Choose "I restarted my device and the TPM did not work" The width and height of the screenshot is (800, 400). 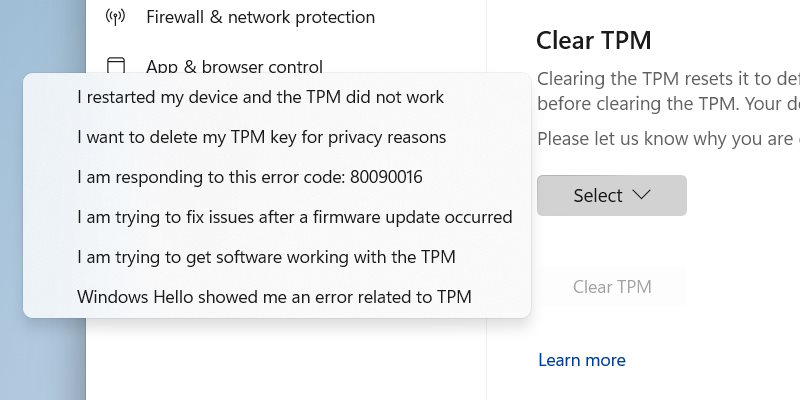click(277, 97)
